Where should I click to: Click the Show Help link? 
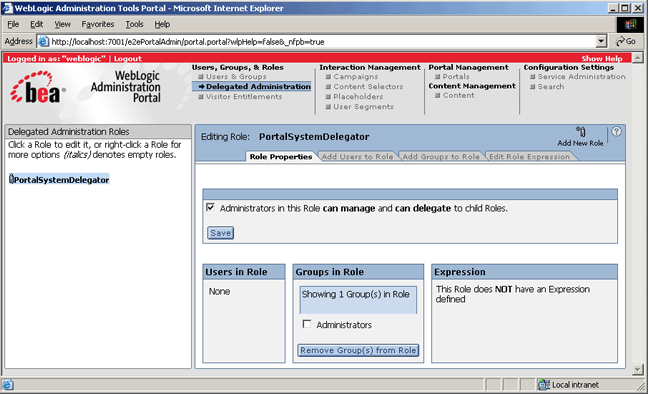[602, 58]
